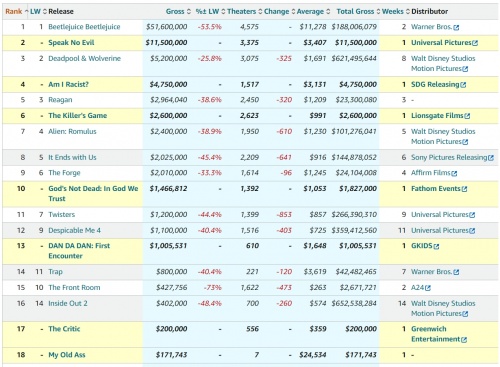The height and width of the screenshot is (367, 500).
Task: Sort by Weeks column header
Action: [393, 11]
